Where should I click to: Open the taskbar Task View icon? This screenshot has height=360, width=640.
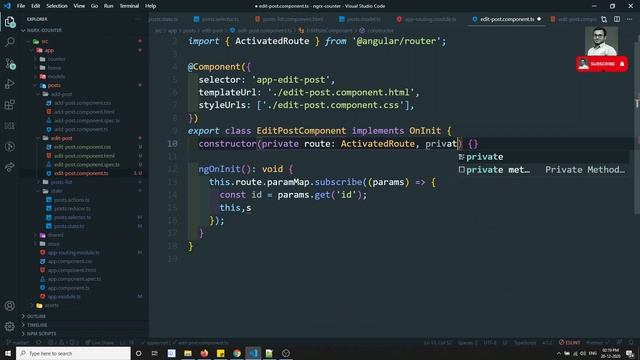tap(155, 353)
